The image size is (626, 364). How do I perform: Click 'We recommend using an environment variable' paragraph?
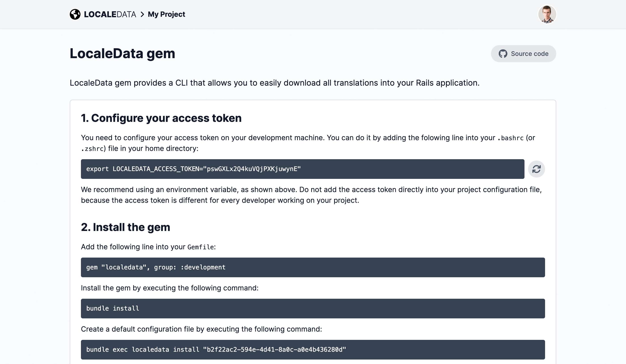point(311,195)
